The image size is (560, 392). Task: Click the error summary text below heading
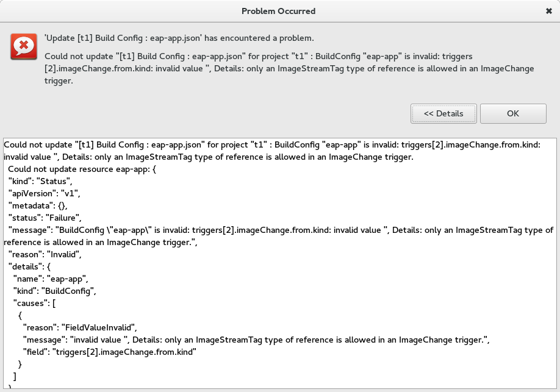tap(289, 68)
